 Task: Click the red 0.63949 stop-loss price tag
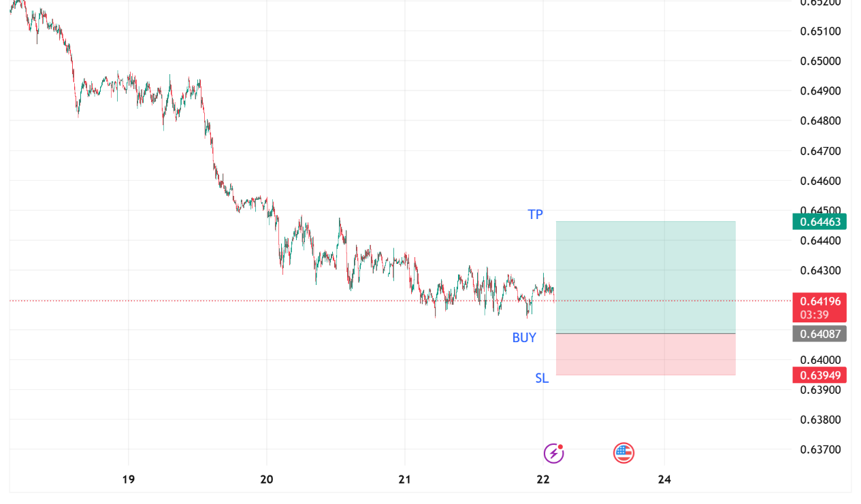819,375
